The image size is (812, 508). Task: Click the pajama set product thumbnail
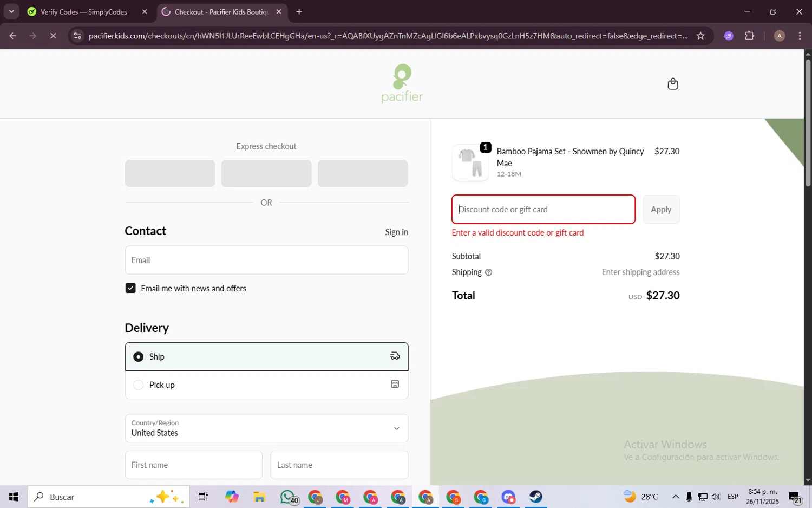(470, 162)
